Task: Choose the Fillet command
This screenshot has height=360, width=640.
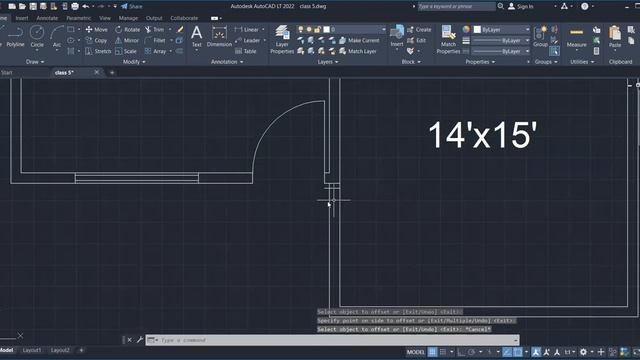Action: point(155,40)
